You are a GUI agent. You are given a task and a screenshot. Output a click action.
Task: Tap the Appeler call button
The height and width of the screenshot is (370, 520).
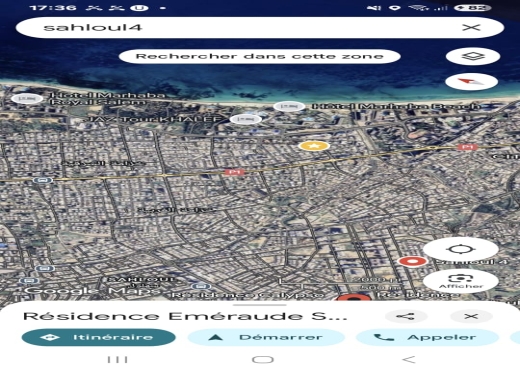[x=427, y=337]
